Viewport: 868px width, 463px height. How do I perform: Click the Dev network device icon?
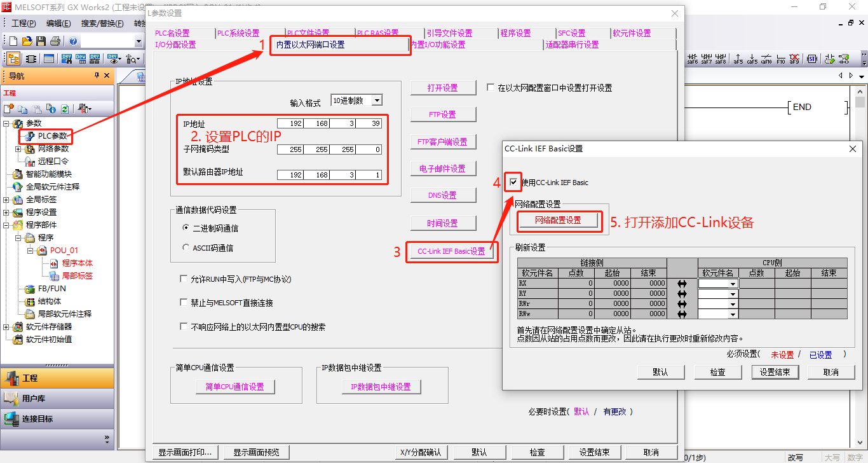click(95, 59)
